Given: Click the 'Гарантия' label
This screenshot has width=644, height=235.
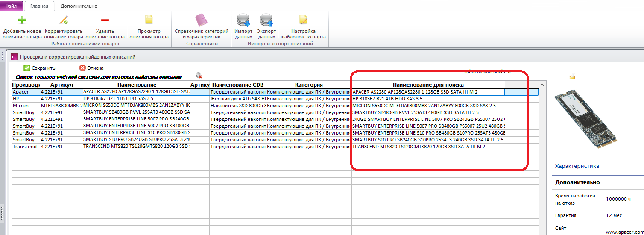Looking at the screenshot, I should (565, 215).
